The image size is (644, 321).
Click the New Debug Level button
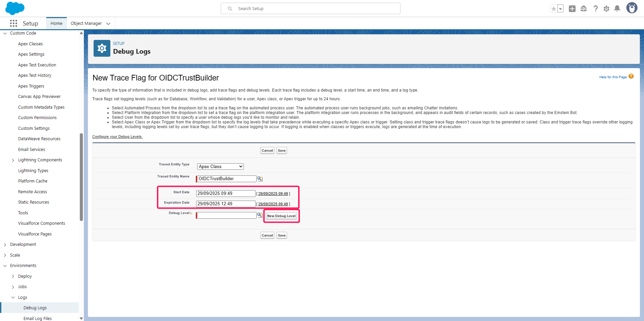(281, 216)
